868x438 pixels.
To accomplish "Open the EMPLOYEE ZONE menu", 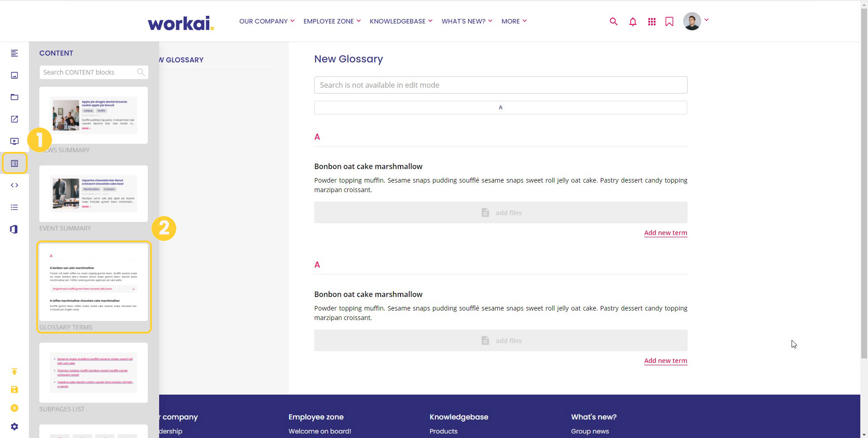I will 332,21.
